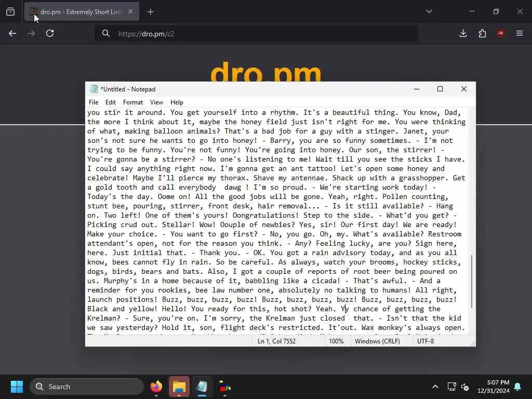Maximize the Notepad window

point(440,89)
